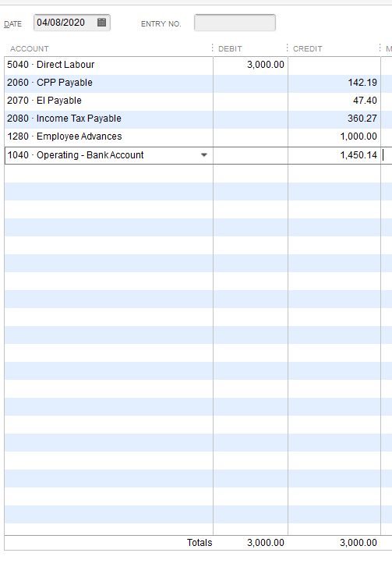Click the Date label
Screen dimensions: 392x567
pos(12,24)
